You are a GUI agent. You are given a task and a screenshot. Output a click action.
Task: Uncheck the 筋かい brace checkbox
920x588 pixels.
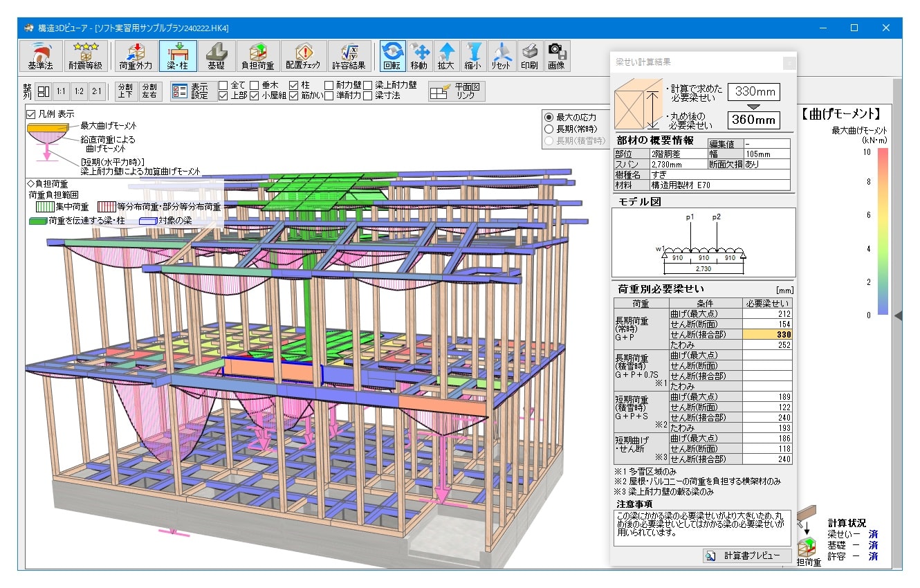click(x=294, y=96)
